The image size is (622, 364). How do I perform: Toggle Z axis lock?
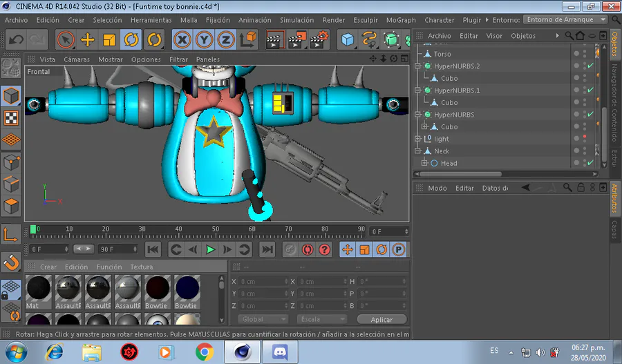pos(226,39)
